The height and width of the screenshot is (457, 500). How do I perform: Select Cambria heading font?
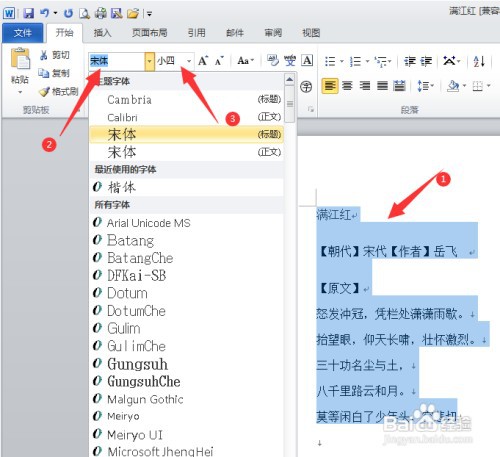pyautogui.click(x=187, y=99)
